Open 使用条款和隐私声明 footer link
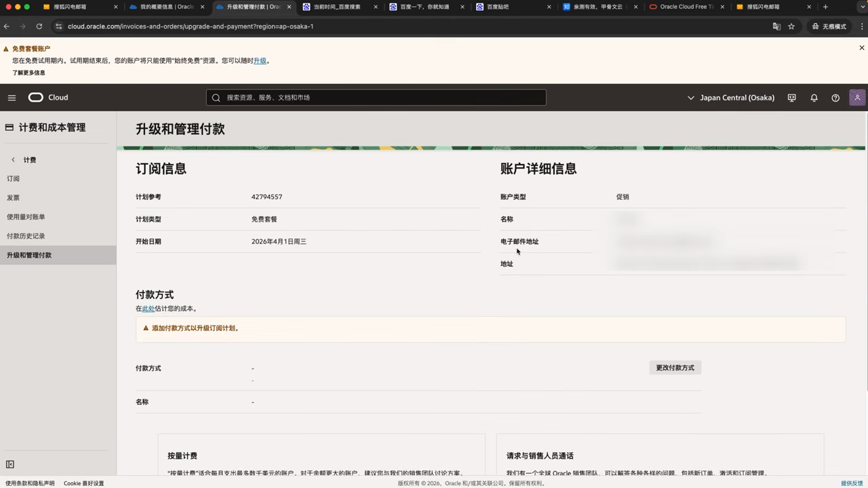Screen dimensions: 868x488 pyautogui.click(x=30, y=483)
